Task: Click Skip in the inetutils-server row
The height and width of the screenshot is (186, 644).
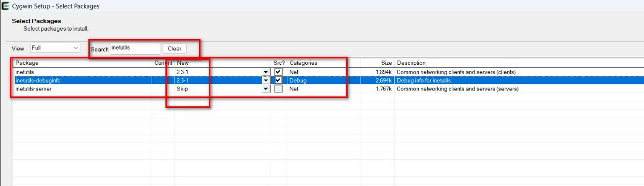Action: 182,89
